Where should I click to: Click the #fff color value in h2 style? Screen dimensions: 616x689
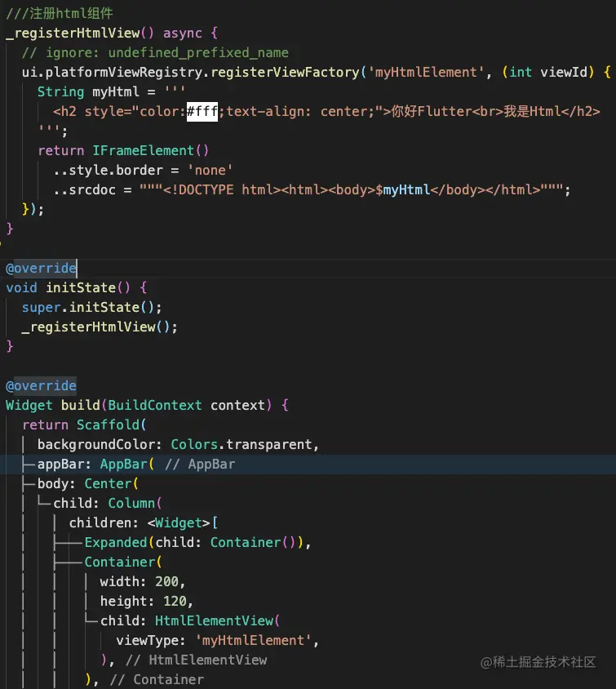tap(202, 112)
